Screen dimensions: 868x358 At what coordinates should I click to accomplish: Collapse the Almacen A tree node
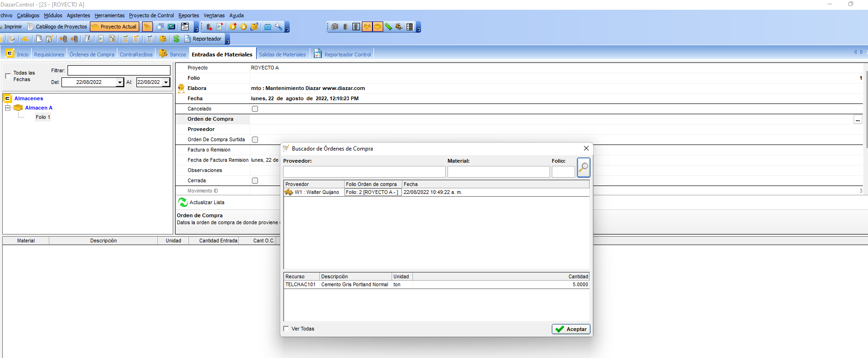point(7,108)
